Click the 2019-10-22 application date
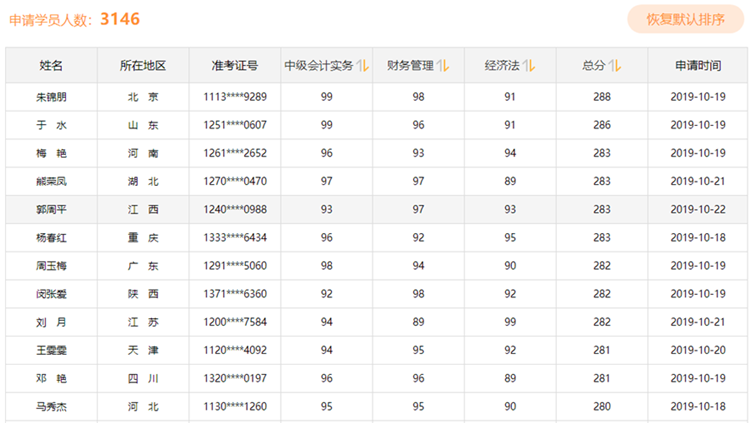 (697, 210)
